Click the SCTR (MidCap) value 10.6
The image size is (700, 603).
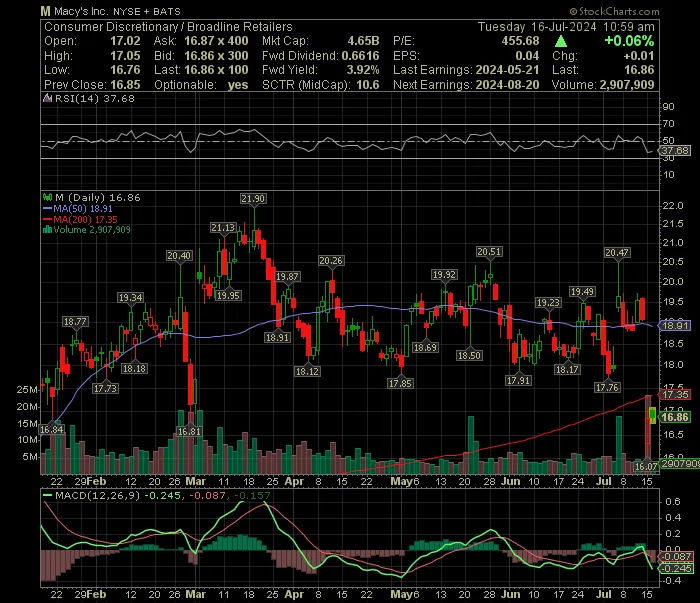coord(367,85)
